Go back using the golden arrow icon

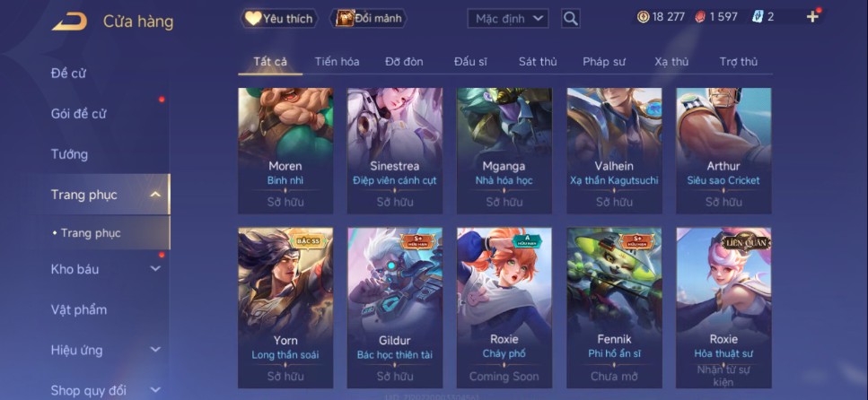pos(70,22)
